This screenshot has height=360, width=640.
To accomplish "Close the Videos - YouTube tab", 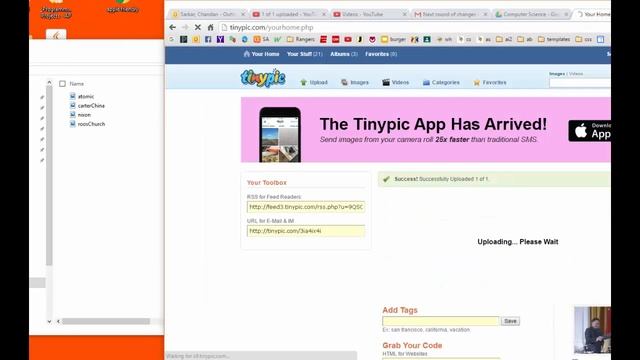I will 404,14.
